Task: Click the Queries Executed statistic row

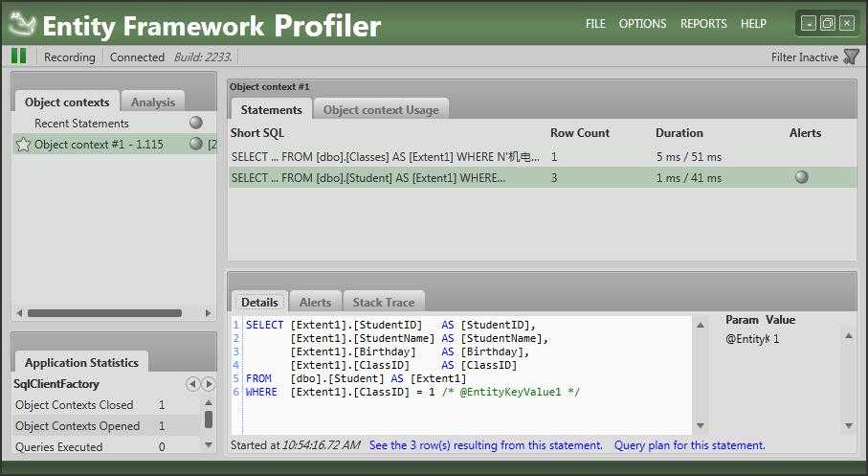Action: click(x=105, y=446)
